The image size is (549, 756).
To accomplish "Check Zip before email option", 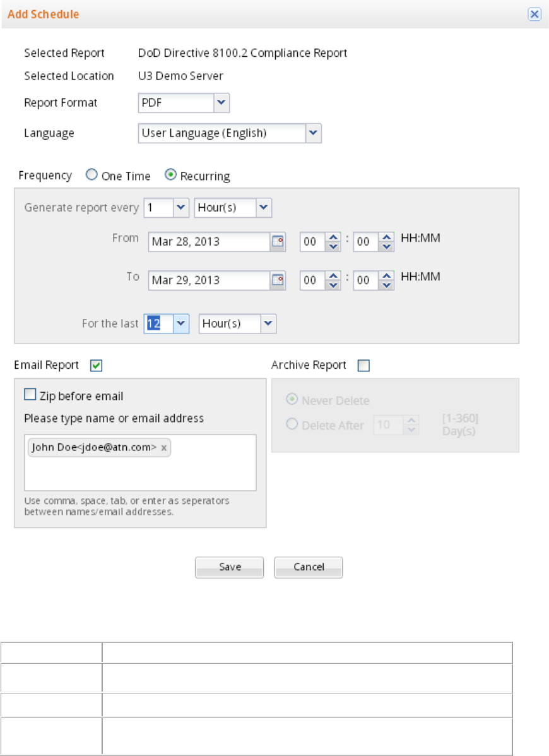I will (x=30, y=395).
